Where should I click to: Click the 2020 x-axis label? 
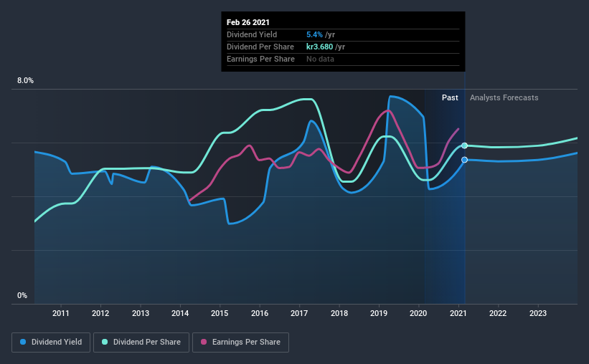tap(418, 313)
